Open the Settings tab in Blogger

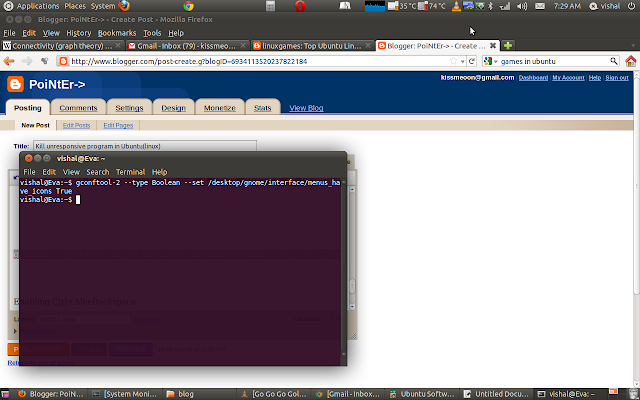pyautogui.click(x=129, y=108)
